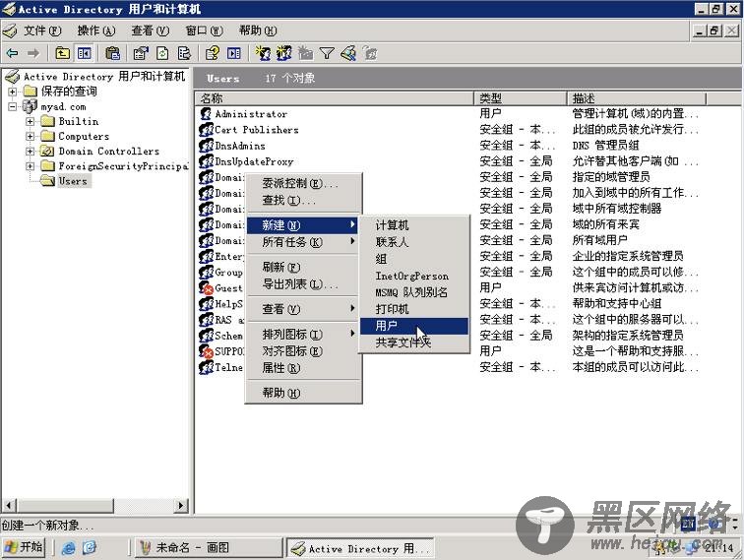
Task: Select 共享文件夹 in the New submenu
Action: pyautogui.click(x=414, y=342)
